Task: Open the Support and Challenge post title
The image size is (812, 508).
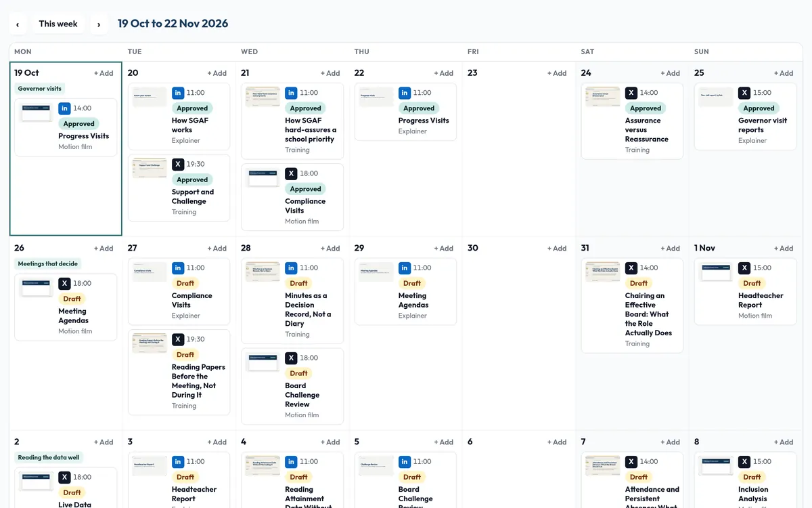Action: (x=193, y=196)
